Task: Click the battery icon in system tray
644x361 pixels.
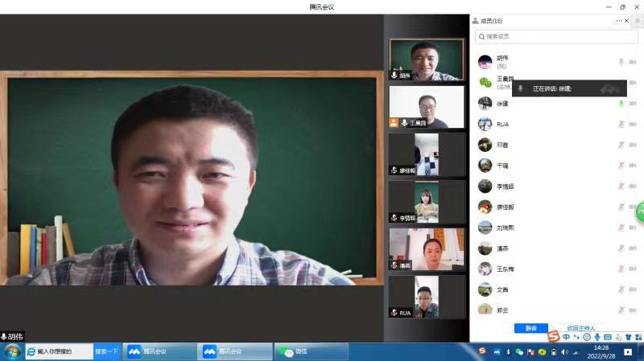Action: [554, 352]
